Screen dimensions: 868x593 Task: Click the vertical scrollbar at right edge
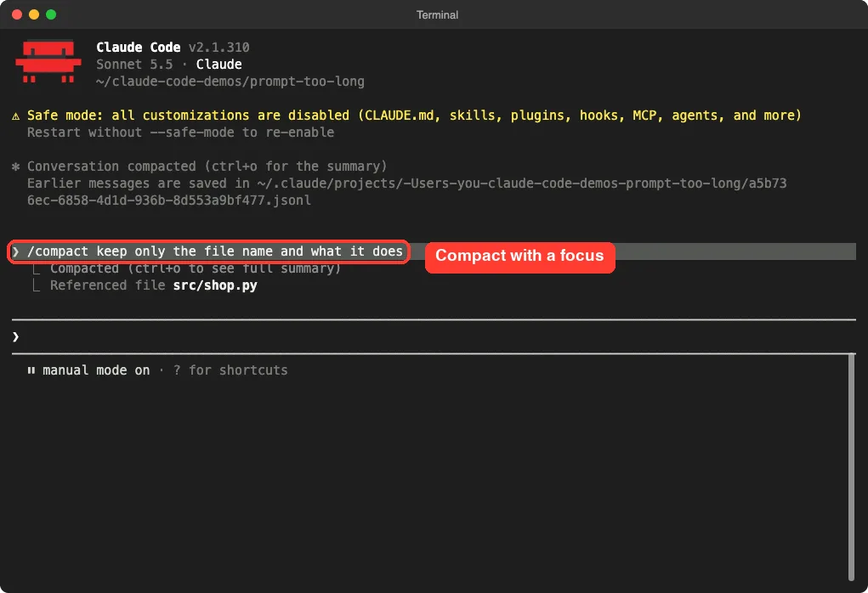point(851,467)
